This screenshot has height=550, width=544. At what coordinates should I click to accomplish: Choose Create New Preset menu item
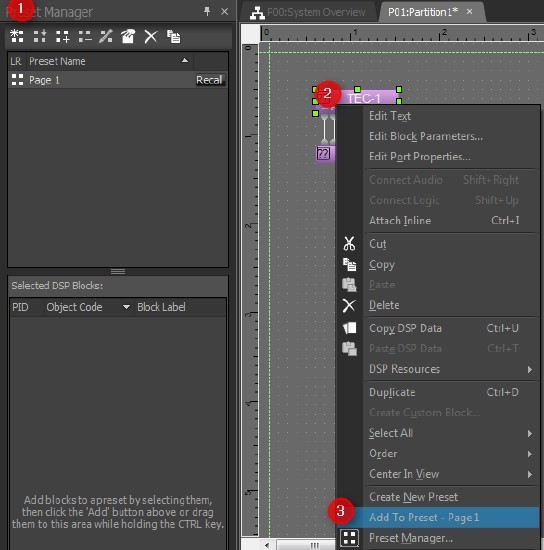coord(438,497)
